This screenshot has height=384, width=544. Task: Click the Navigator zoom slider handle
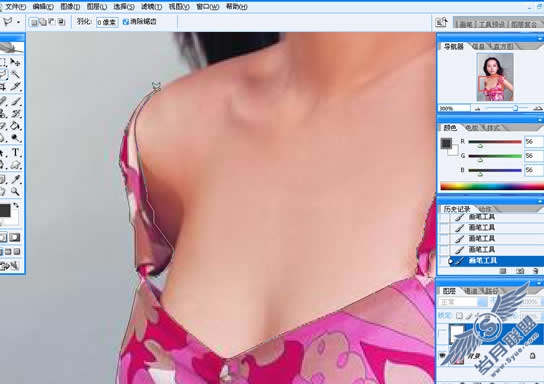pos(515,109)
